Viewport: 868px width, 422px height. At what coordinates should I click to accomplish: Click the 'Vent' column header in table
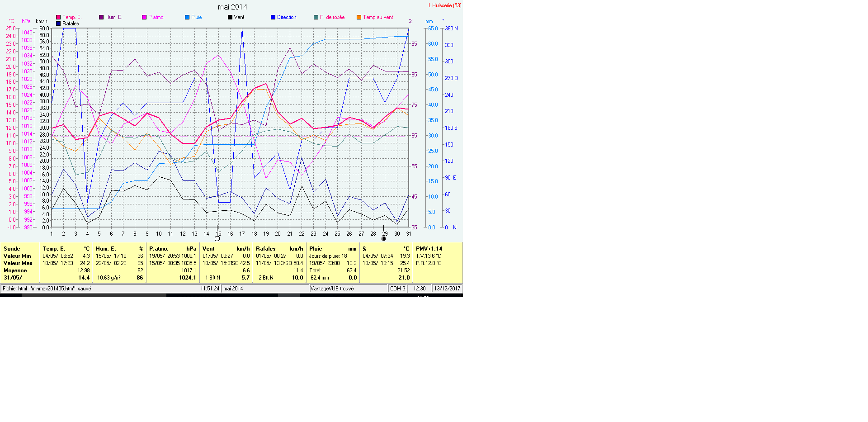click(208, 249)
